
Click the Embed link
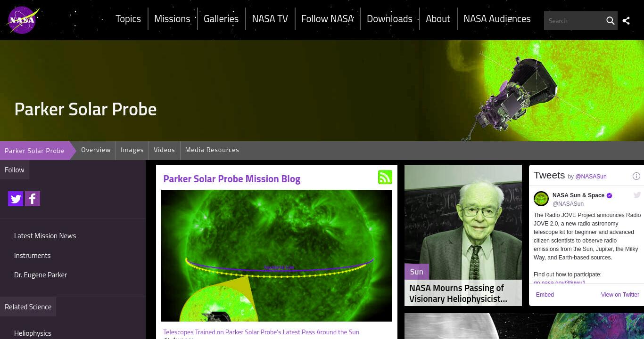point(545,295)
